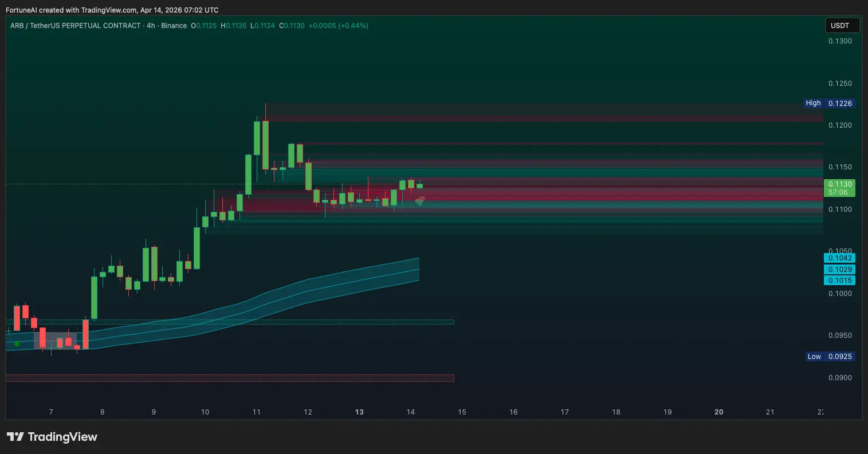Viewport: 868px width, 454px height.
Task: Click the Binance exchange label in the legend
Action: tap(174, 26)
